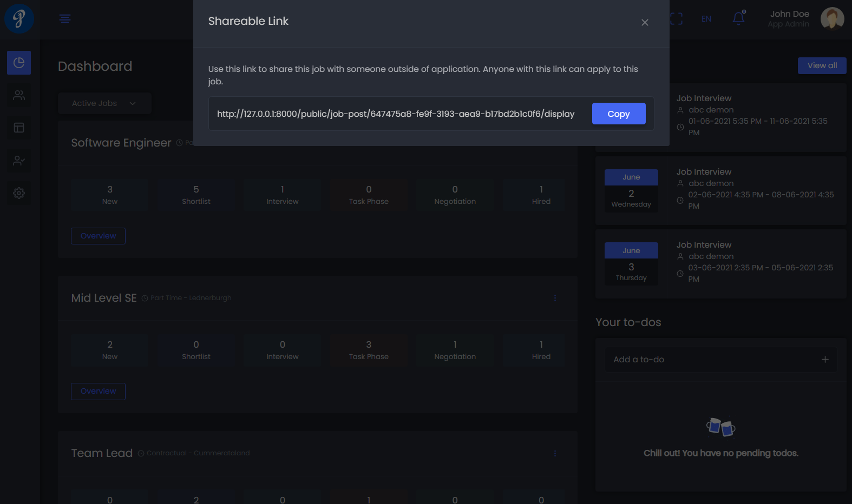The height and width of the screenshot is (504, 852).
Task: Click the Add a to-do input field
Action: coord(715,360)
